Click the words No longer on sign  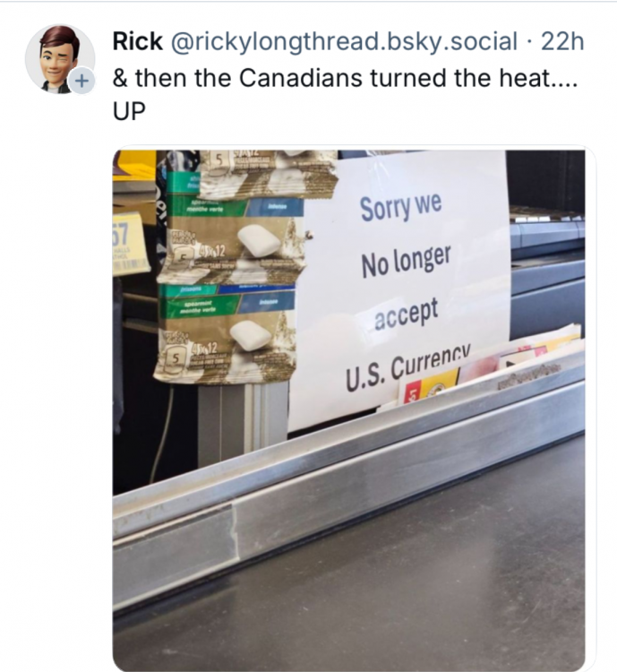(406, 260)
